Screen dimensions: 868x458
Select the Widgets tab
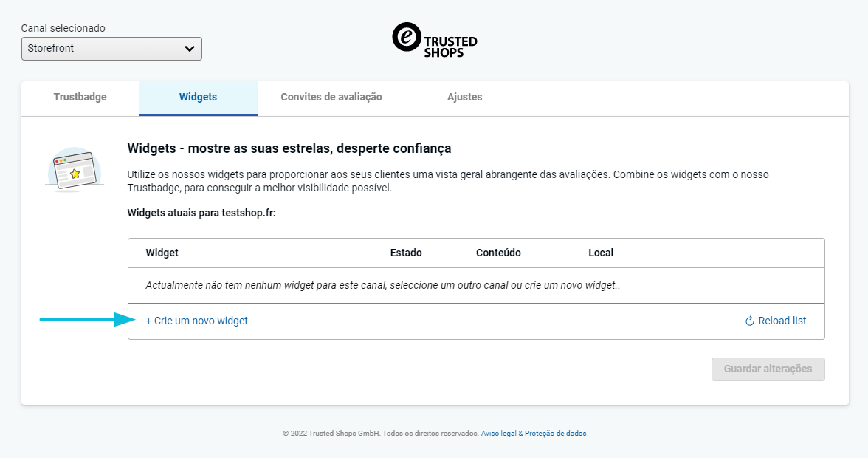pyautogui.click(x=198, y=97)
